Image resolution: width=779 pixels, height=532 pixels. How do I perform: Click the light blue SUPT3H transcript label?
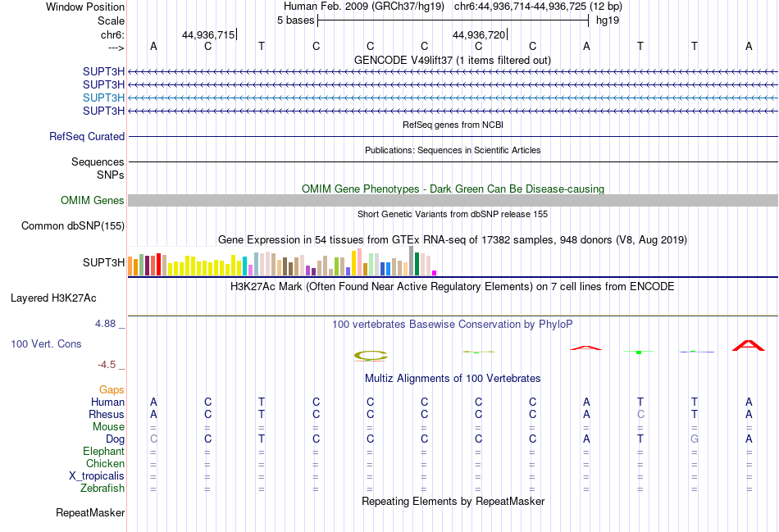coord(103,98)
